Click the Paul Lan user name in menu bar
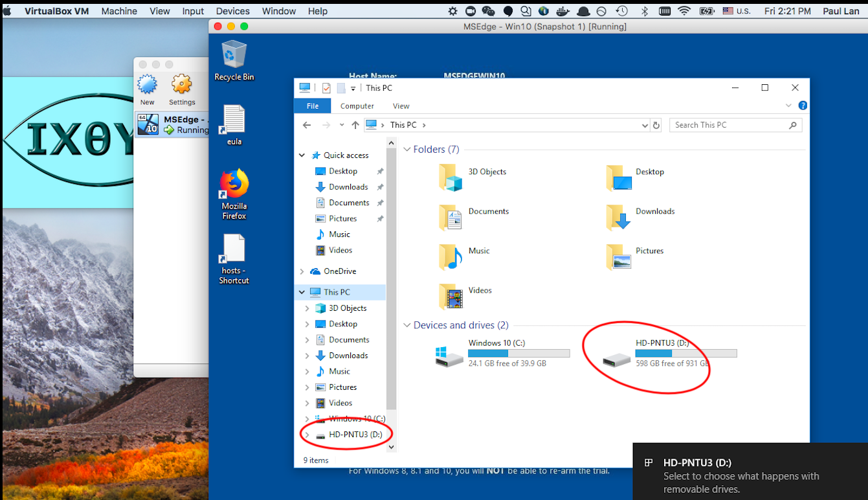The height and width of the screenshot is (500, 868). click(841, 11)
